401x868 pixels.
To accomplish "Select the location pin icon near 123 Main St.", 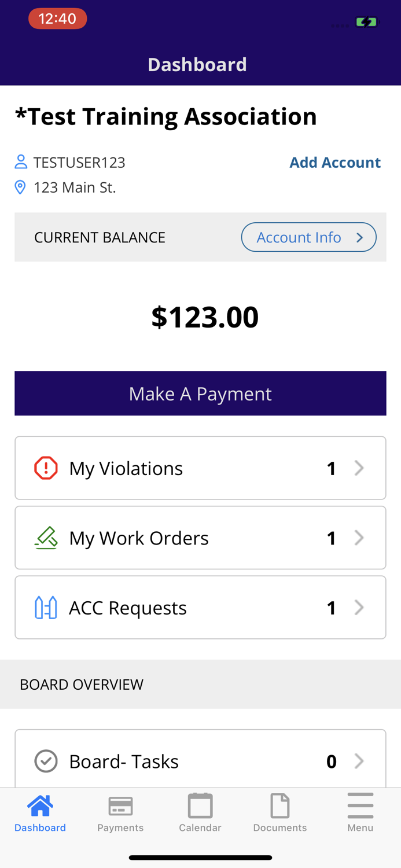I will point(19,186).
